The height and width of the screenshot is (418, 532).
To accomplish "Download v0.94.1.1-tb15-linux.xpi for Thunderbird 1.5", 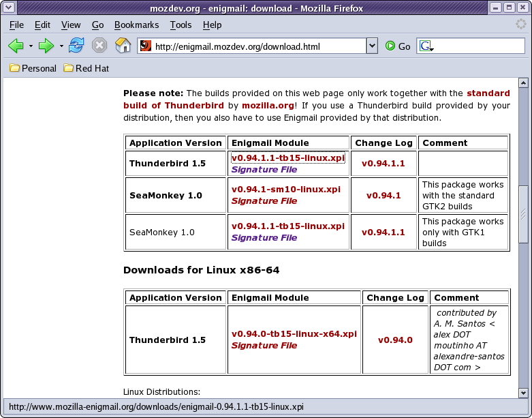I will click(287, 158).
